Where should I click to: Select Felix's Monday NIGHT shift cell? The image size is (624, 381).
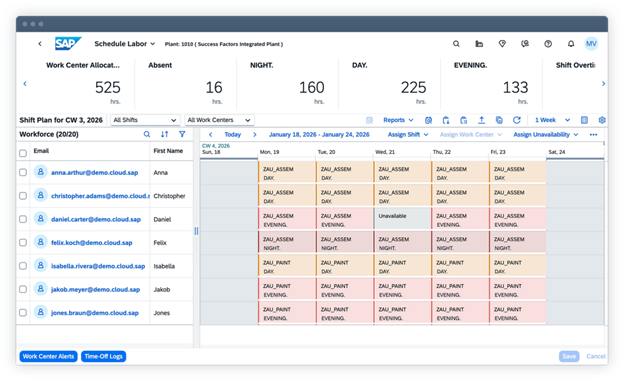[x=287, y=242]
